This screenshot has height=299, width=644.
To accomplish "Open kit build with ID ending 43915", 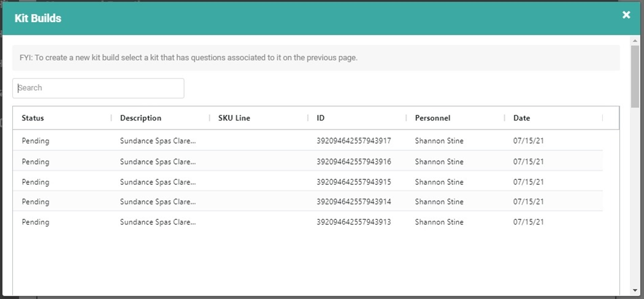I will tap(353, 182).
